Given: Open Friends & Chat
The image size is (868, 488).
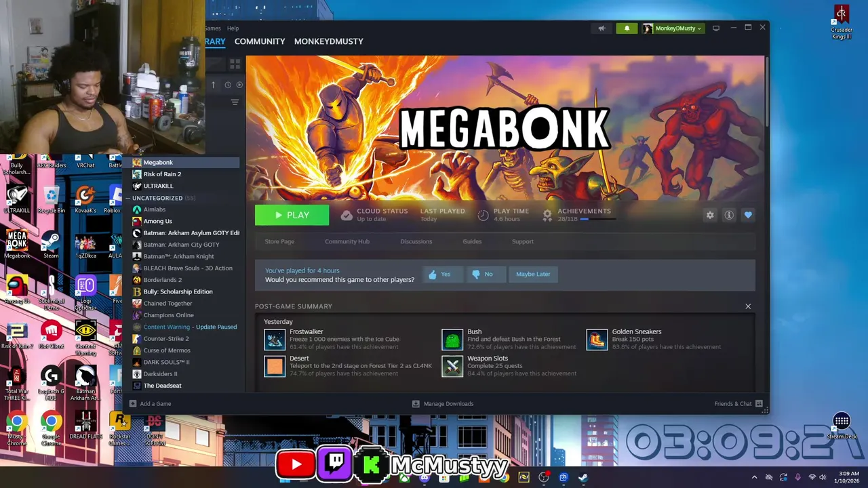Looking at the screenshot, I should tap(738, 404).
